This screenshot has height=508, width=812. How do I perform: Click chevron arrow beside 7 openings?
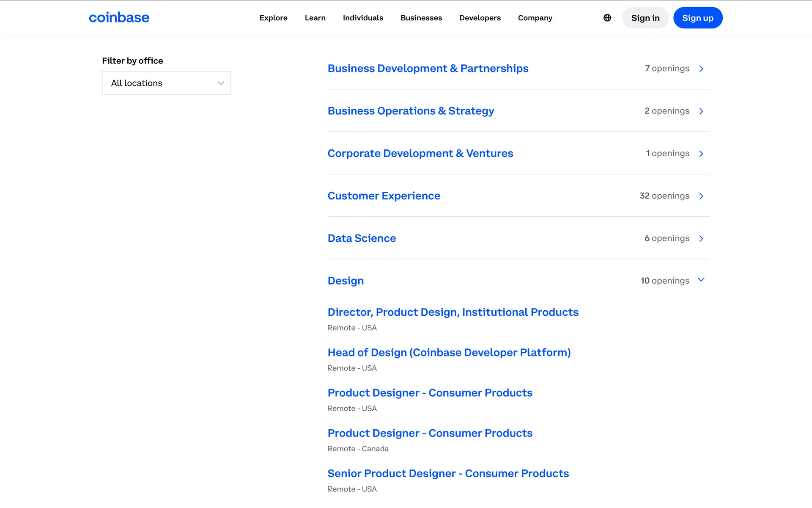click(x=701, y=69)
